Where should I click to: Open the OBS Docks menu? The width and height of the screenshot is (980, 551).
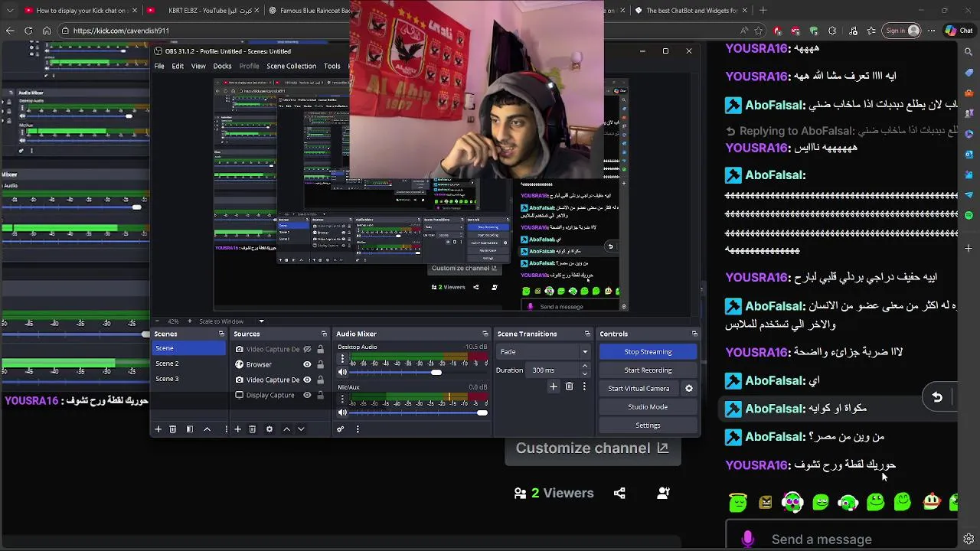pos(222,67)
